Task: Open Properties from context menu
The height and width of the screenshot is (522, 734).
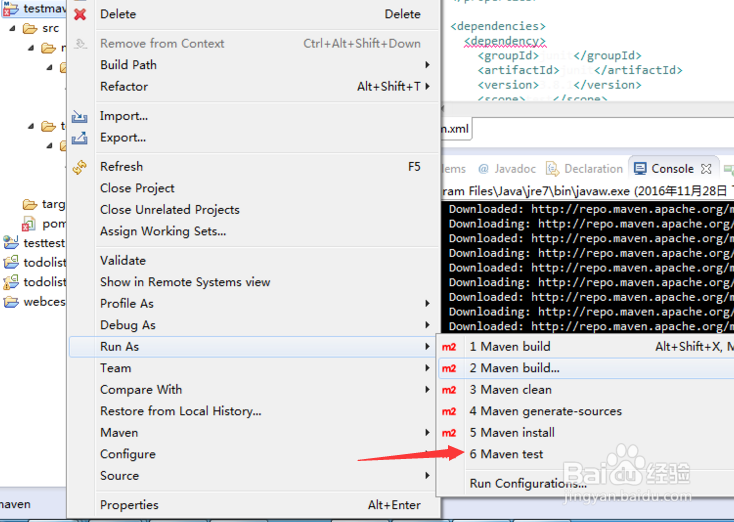Action: click(253, 505)
